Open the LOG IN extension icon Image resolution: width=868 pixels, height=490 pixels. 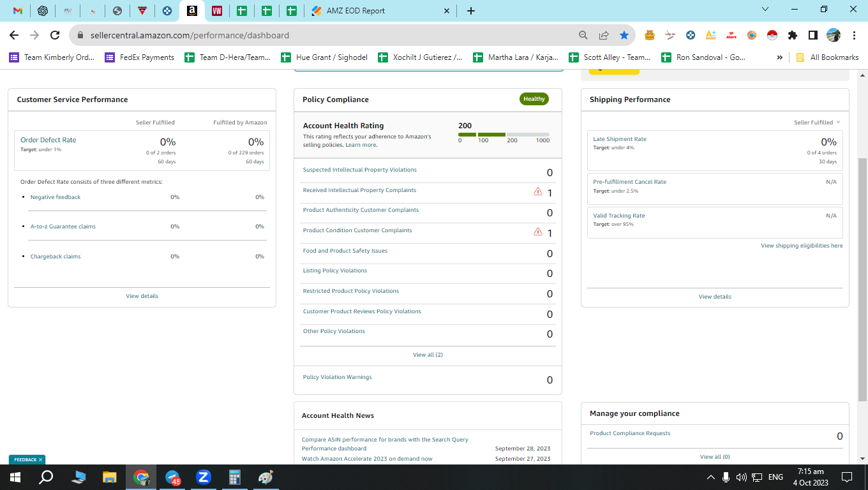point(670,35)
